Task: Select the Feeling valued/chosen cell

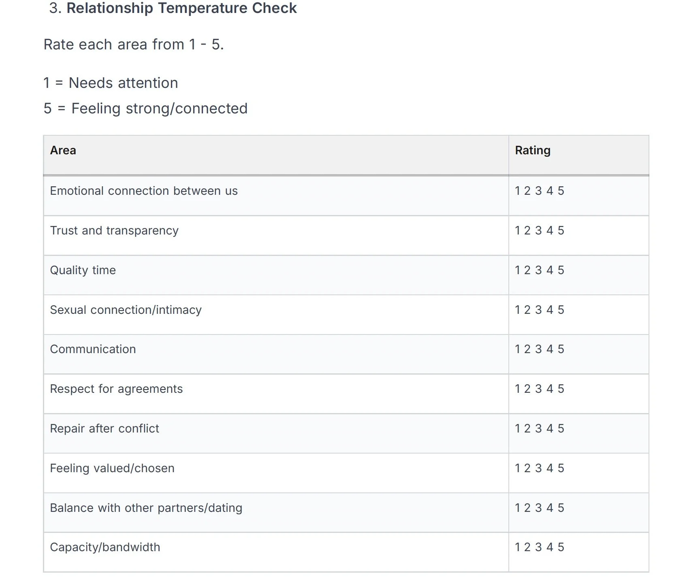Action: 276,473
